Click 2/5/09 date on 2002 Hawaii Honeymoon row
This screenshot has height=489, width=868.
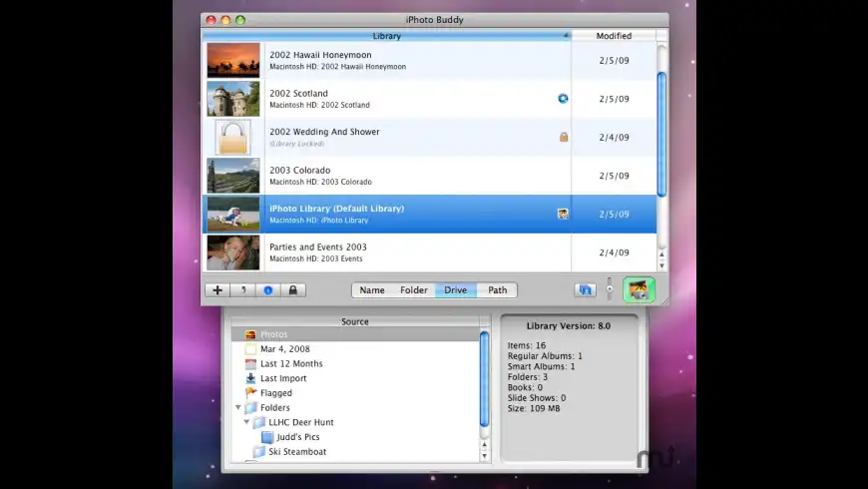pyautogui.click(x=614, y=60)
